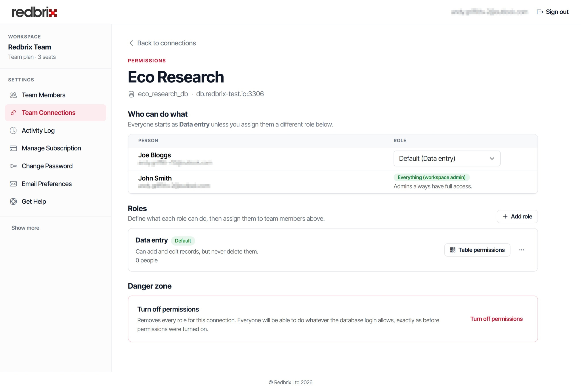Open the Activity Log page

[x=55, y=130]
